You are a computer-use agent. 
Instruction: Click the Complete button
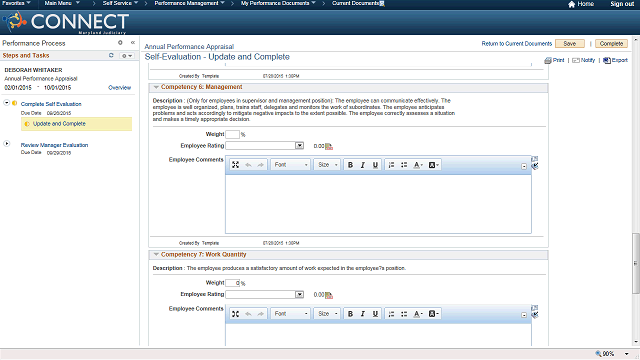pos(611,44)
